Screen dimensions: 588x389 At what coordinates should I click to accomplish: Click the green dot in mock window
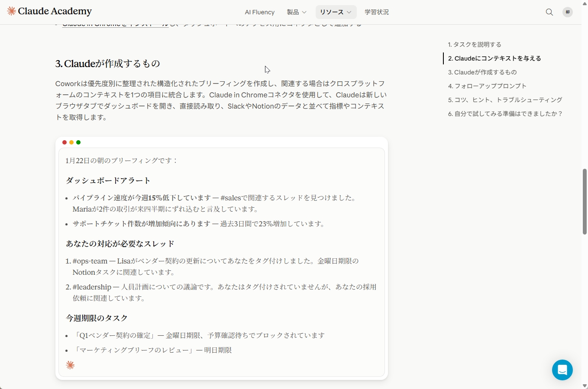(78, 142)
